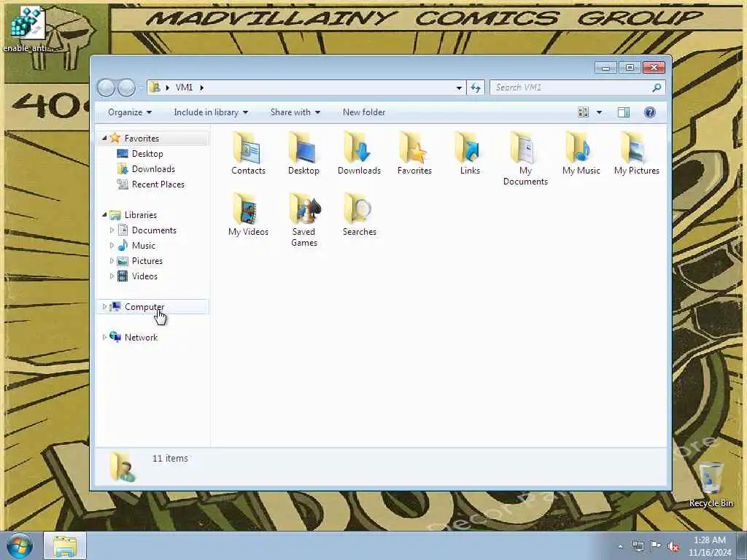The image size is (747, 560).
Task: Expand the Music library node
Action: click(x=112, y=245)
